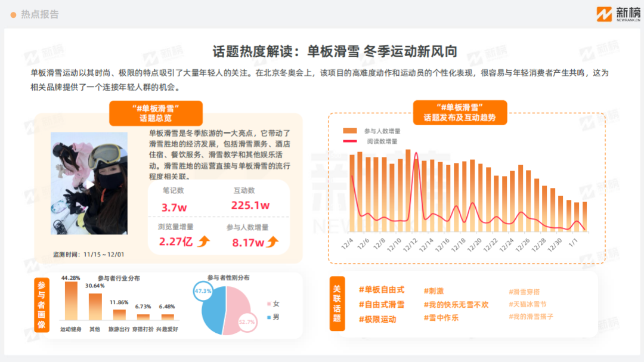Open the snowboarding girl photo thumbnail
Image resolution: width=644 pixels, height=362 pixels.
coord(89,182)
